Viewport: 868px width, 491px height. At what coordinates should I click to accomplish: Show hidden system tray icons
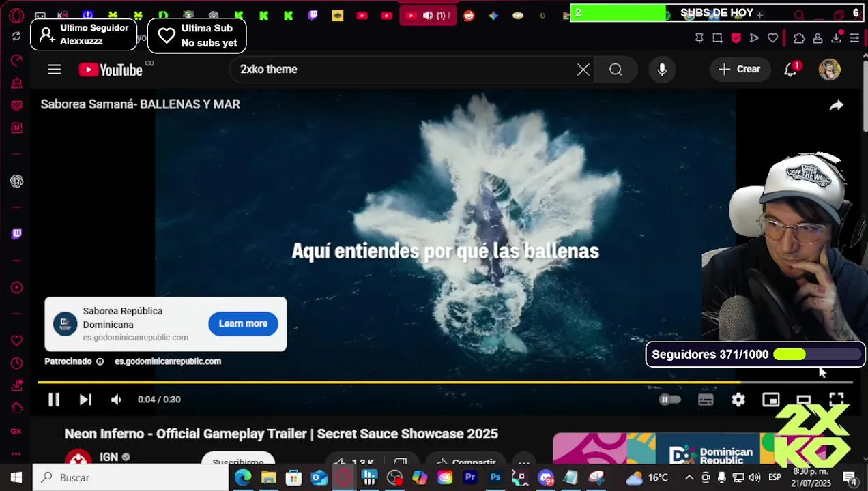click(689, 478)
